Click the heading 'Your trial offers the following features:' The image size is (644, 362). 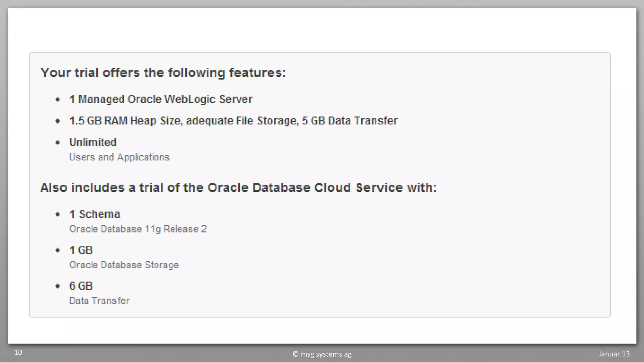pyautogui.click(x=163, y=73)
